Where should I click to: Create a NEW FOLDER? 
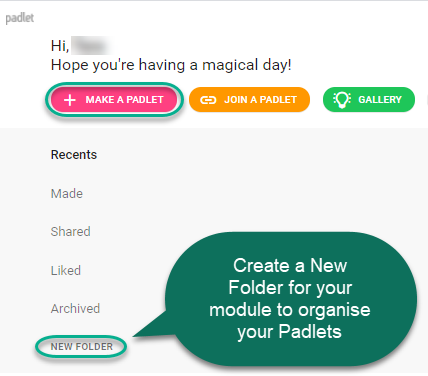click(x=82, y=347)
